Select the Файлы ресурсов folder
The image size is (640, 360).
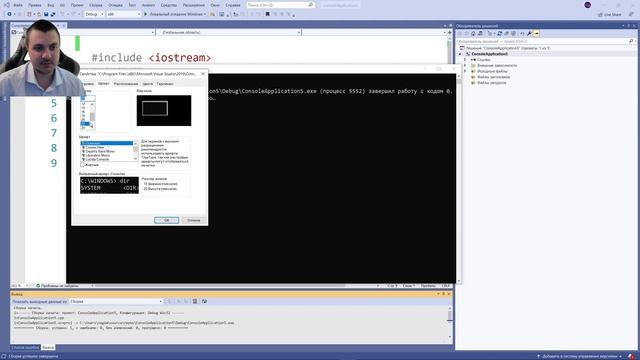pyautogui.click(x=491, y=82)
